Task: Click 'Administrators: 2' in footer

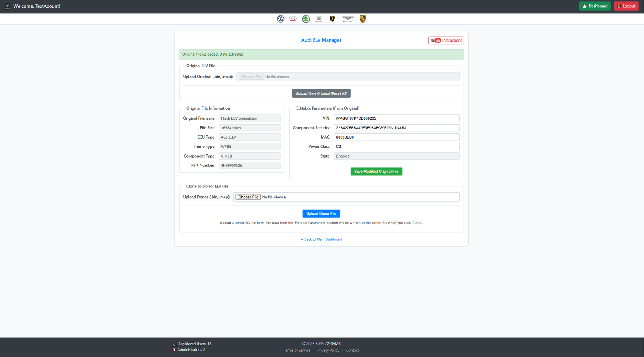Action: (191, 350)
